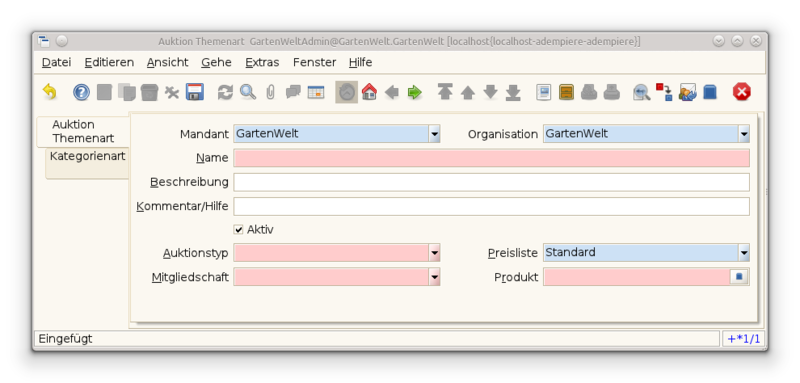The height and width of the screenshot is (383, 800).
Task: Toggle grid view with table icon
Action: coord(315,92)
